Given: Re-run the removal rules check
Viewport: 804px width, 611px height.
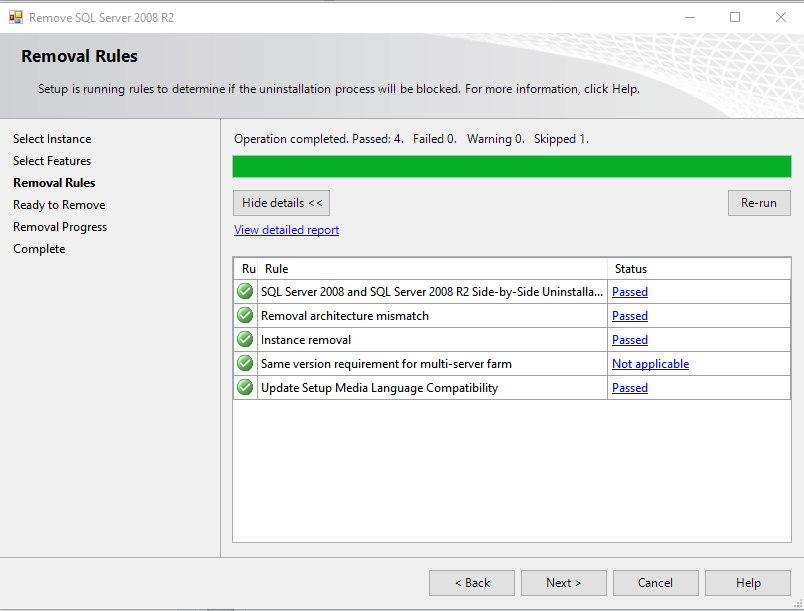Looking at the screenshot, I should coord(758,203).
